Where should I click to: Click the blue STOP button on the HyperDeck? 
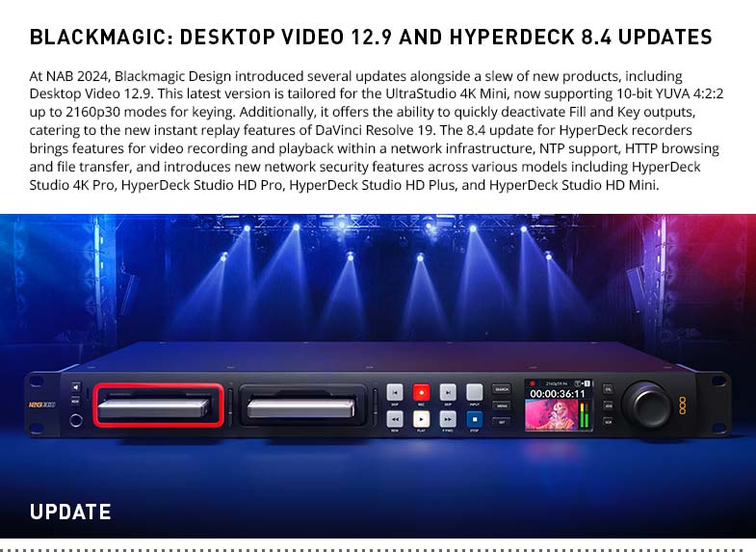tap(475, 418)
